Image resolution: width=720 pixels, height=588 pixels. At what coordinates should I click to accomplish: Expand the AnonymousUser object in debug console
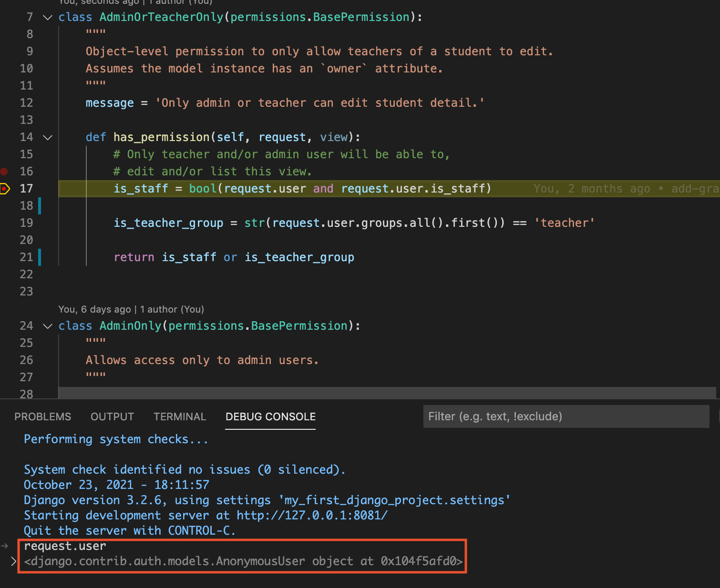[x=14, y=562]
